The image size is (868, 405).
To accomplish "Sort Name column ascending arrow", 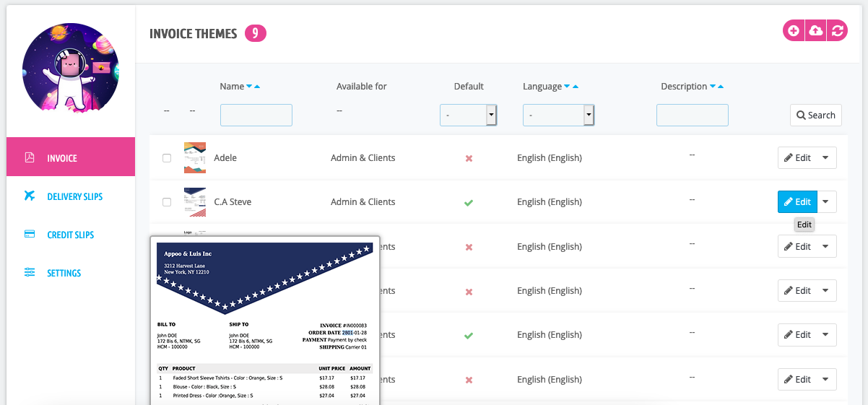I will pos(257,87).
